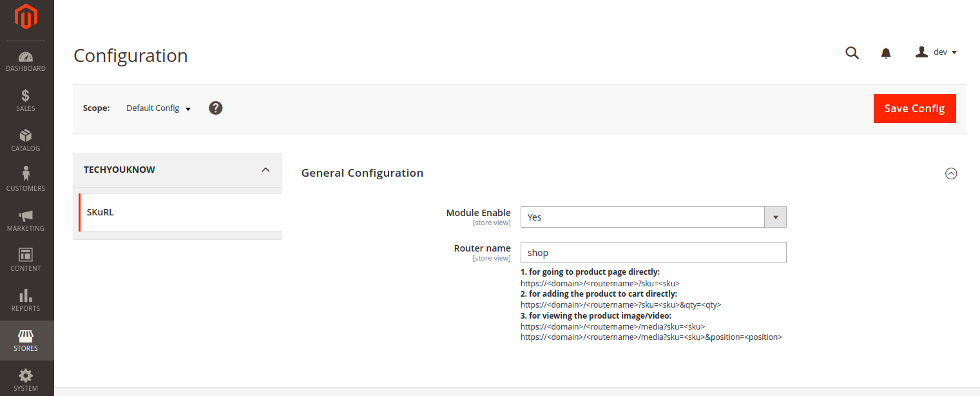Open the Customers menu

(26, 181)
